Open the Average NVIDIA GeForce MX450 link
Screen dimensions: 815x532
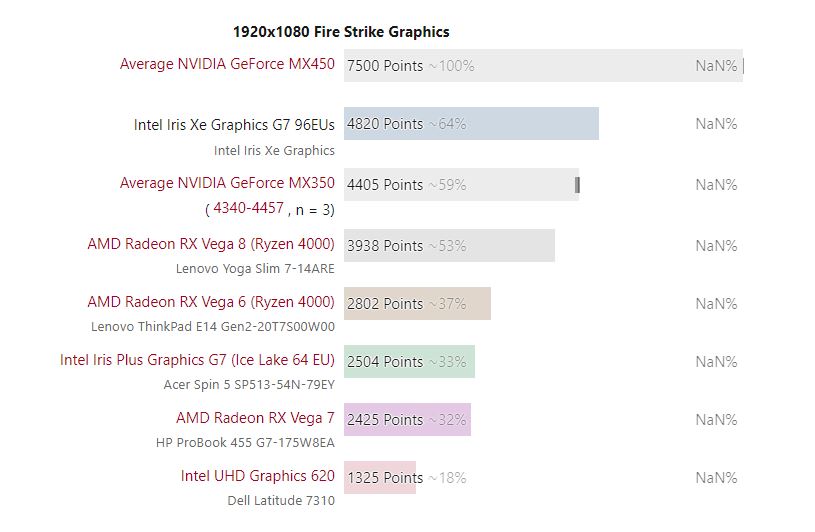227,64
